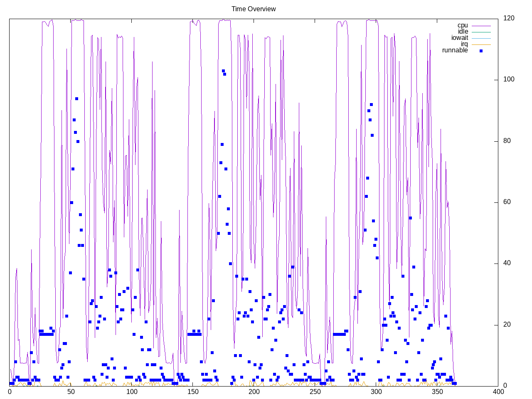Click the orange irq legend line sample
Image resolution: width=532 pixels, height=399 pixels.
[481, 44]
